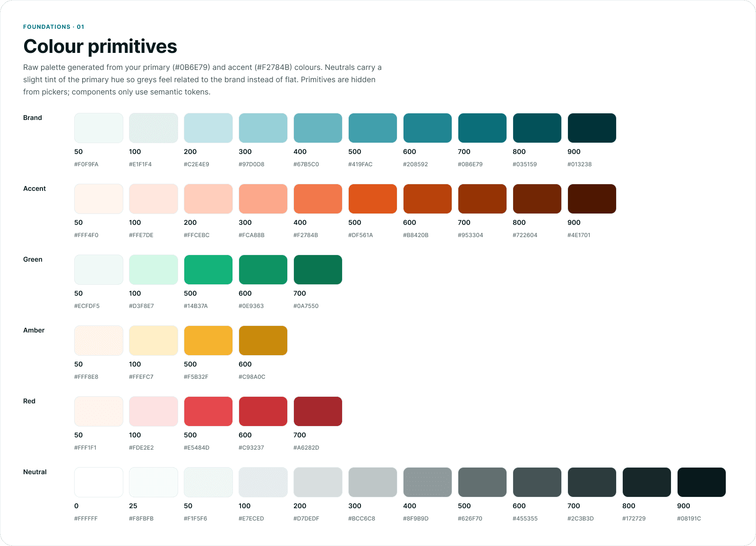This screenshot has width=756, height=546.
Task: Select the Brand 900 swatch #013238
Action: (592, 128)
